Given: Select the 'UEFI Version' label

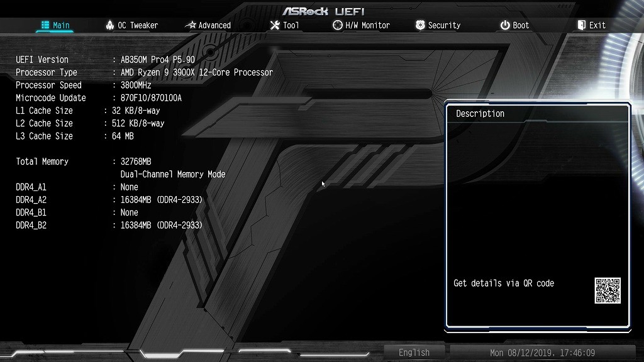Looking at the screenshot, I should pos(42,60).
